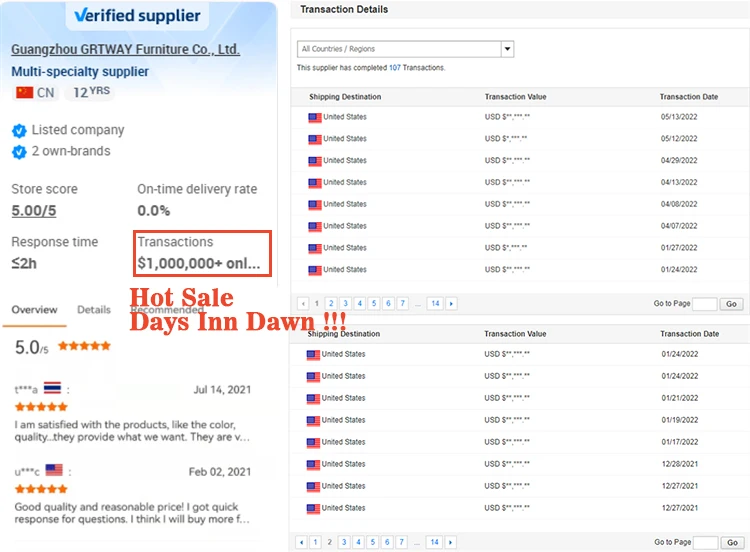This screenshot has width=750, height=552.
Task: Click the US flag in the 01/27/2022 row
Action: coord(315,248)
